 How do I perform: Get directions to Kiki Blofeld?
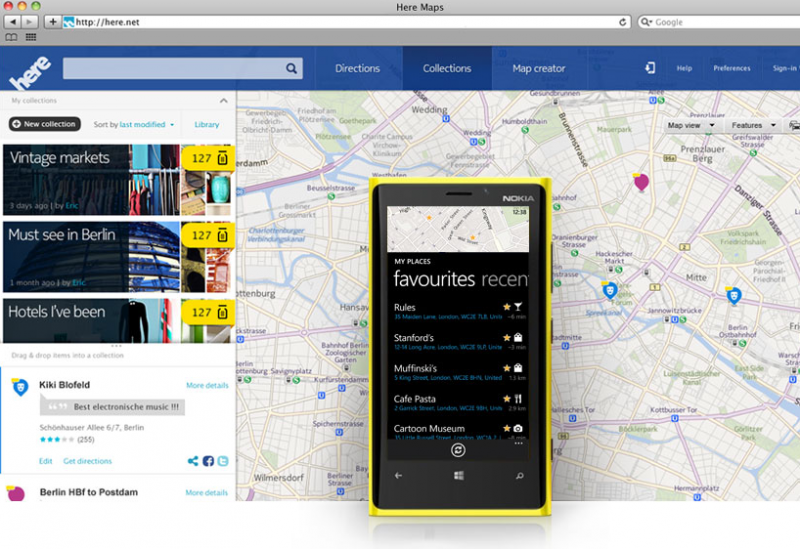[x=87, y=461]
